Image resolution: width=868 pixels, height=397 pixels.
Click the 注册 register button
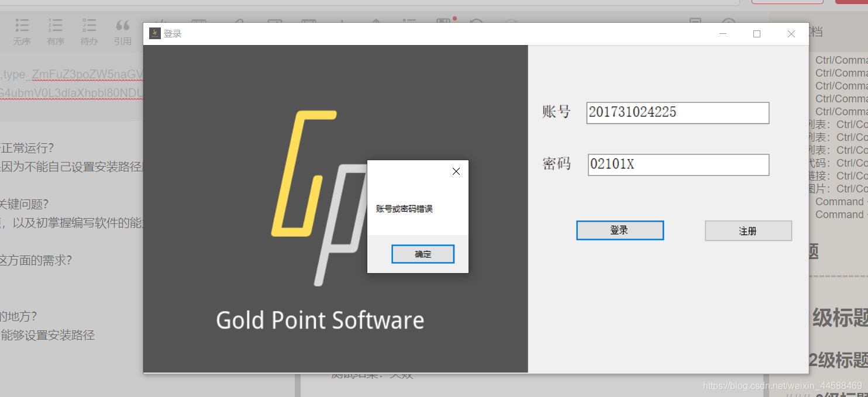coord(748,231)
